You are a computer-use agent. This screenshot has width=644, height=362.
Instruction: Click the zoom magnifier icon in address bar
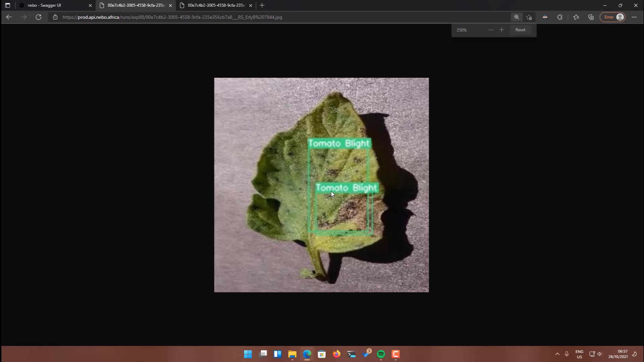(517, 17)
